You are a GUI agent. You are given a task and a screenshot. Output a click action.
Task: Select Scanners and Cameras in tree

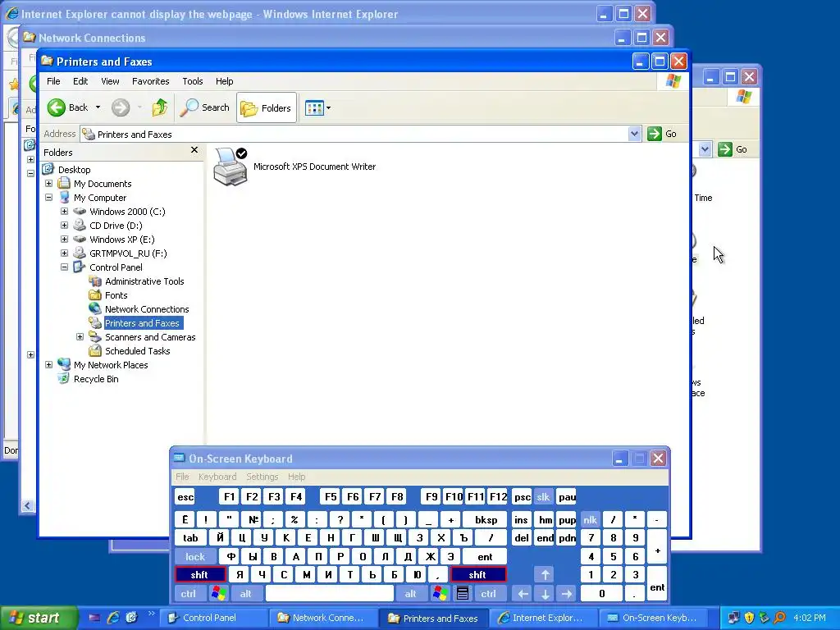pyautogui.click(x=150, y=337)
